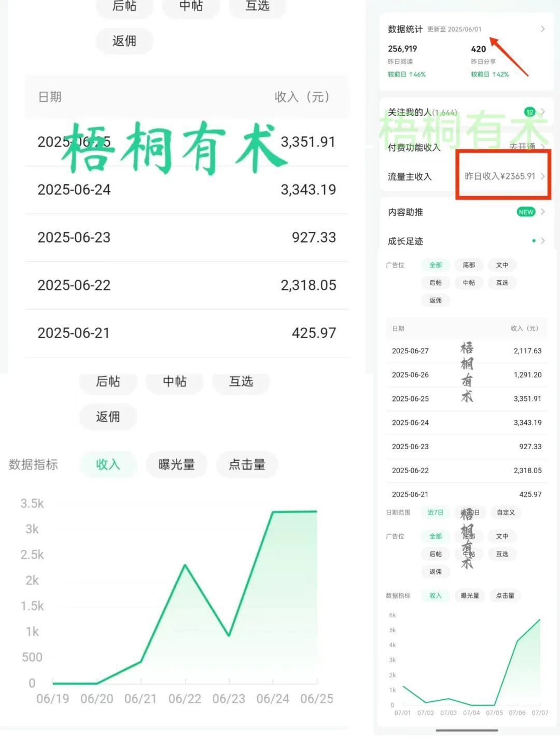This screenshot has height=747, width=560.
Task: Tap the green 12 badge beside 关注我的人
Action: tap(529, 112)
